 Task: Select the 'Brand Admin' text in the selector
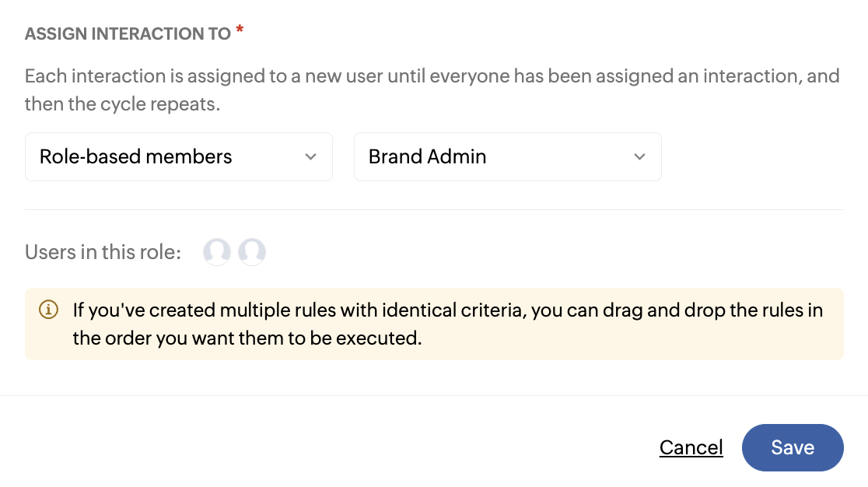click(x=427, y=156)
